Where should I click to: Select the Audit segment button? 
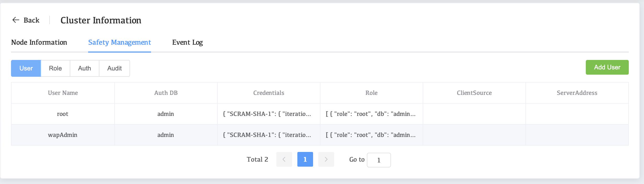pyautogui.click(x=114, y=68)
